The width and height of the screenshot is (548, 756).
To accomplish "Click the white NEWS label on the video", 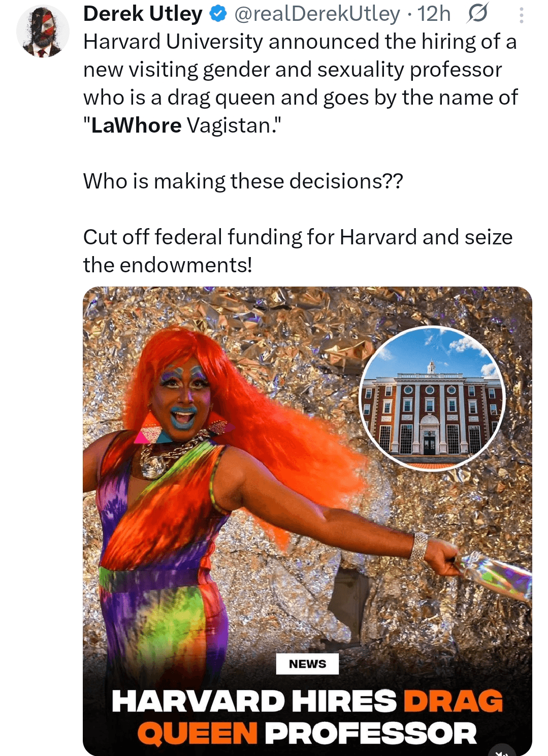I will (x=307, y=664).
